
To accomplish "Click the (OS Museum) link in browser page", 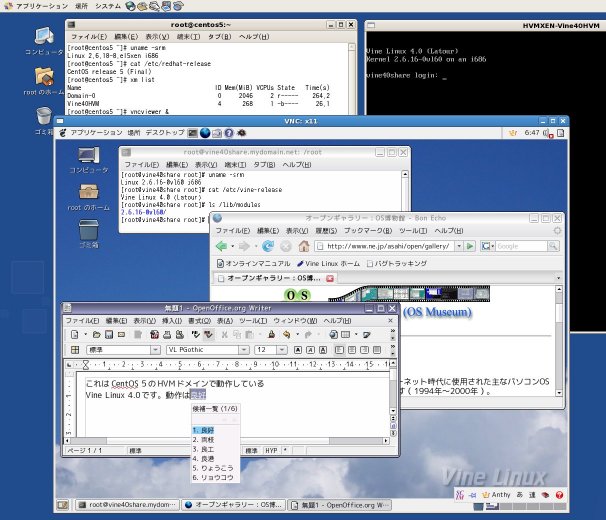I will [437, 312].
